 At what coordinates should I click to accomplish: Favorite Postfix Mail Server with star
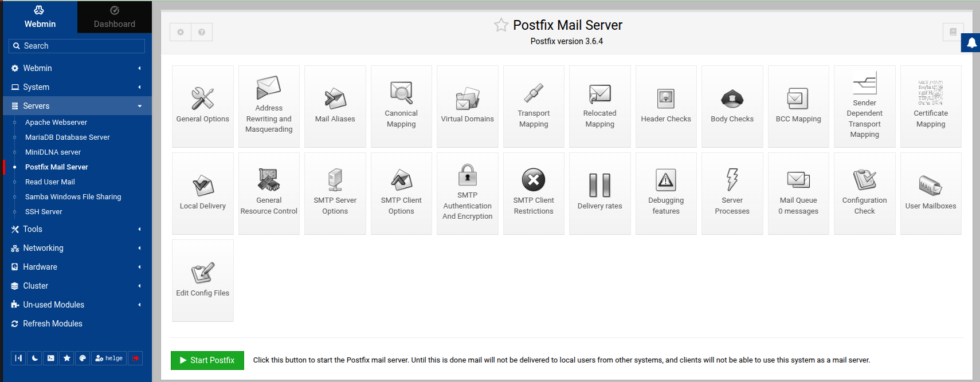click(x=501, y=25)
